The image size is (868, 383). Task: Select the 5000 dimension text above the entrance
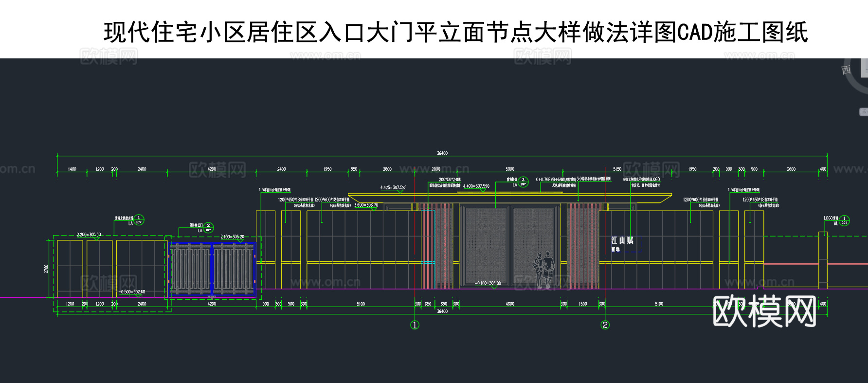point(510,169)
